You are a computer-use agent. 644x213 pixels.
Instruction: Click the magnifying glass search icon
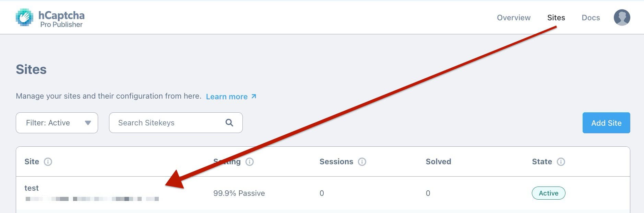[229, 123]
